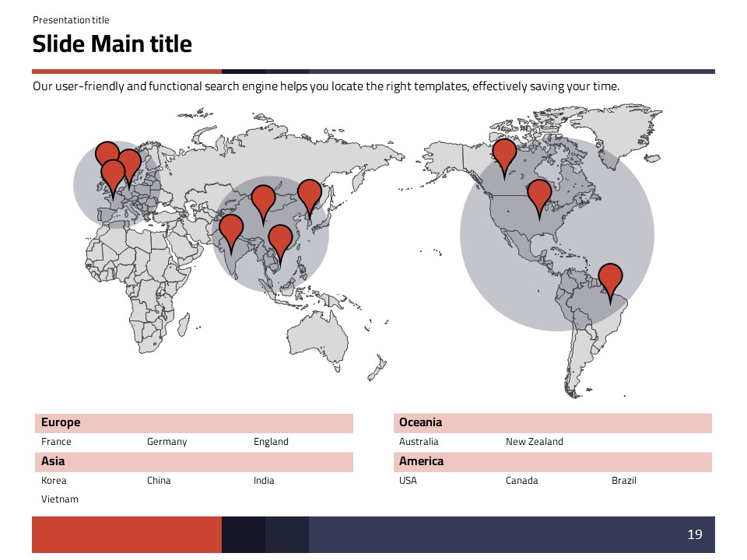Select the Oceania table header row

[x=552, y=423]
